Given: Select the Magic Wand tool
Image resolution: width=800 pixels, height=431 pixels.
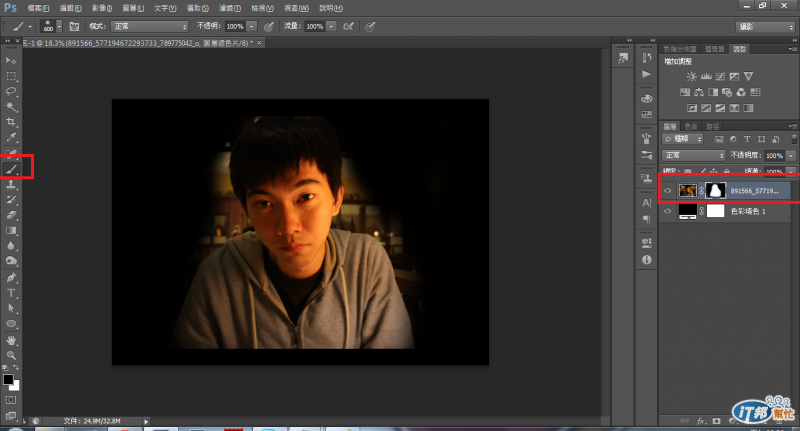Looking at the screenshot, I should (11, 107).
